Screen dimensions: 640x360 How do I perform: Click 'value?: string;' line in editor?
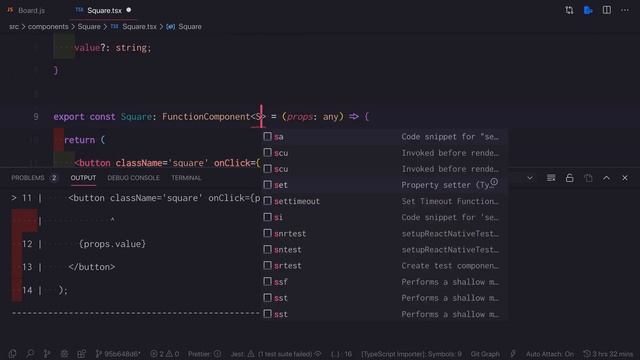pos(113,48)
